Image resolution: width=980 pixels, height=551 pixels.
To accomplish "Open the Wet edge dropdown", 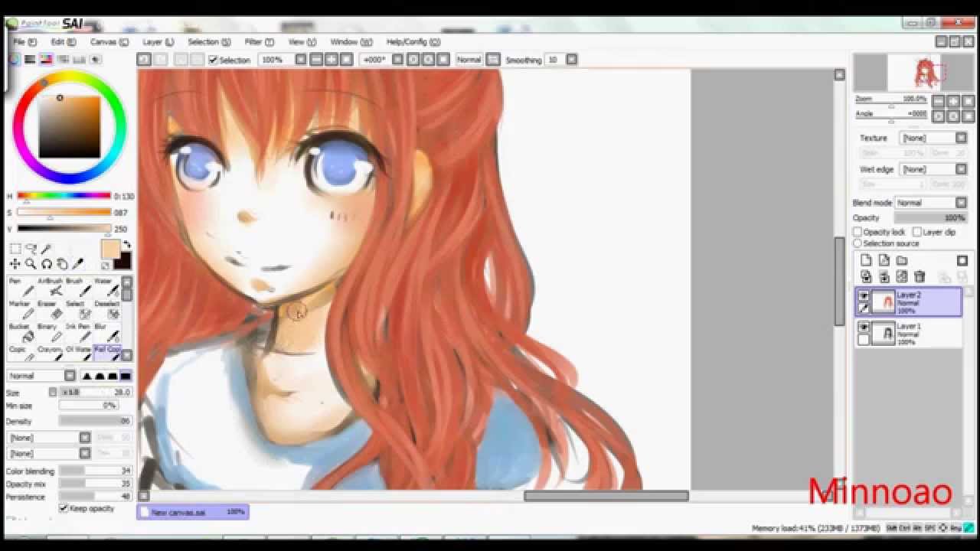I will pos(934,169).
